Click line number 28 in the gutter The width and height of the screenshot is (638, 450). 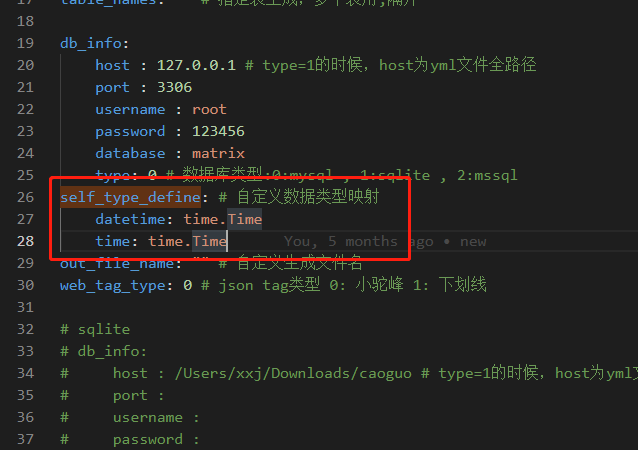tap(25, 241)
